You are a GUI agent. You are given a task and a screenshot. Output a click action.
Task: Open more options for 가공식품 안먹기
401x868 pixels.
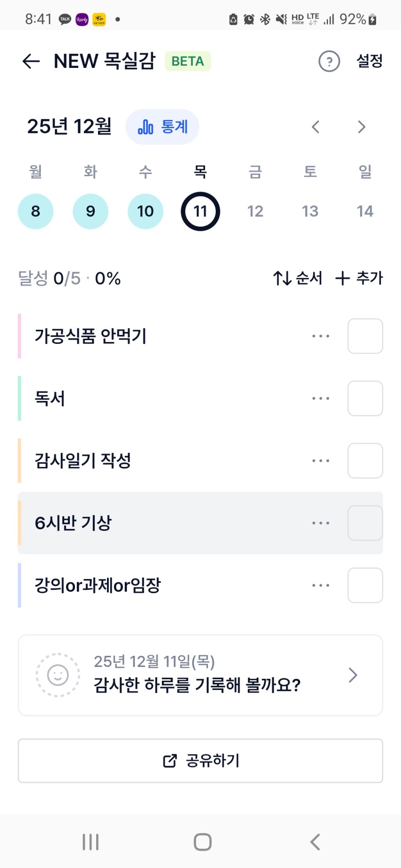[321, 336]
